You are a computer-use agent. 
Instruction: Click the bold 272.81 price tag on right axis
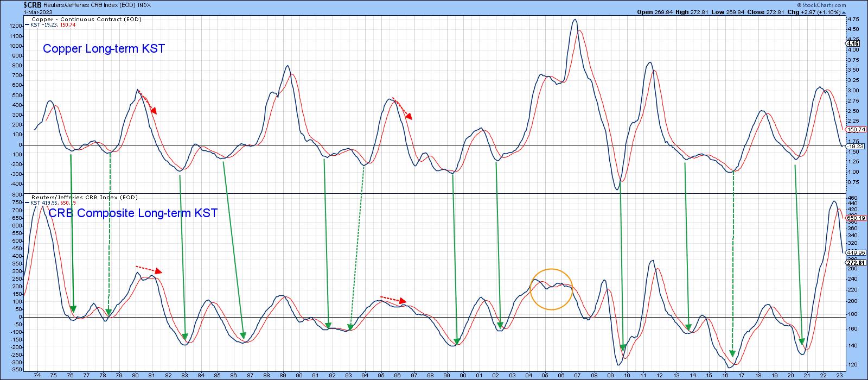pyautogui.click(x=855, y=263)
